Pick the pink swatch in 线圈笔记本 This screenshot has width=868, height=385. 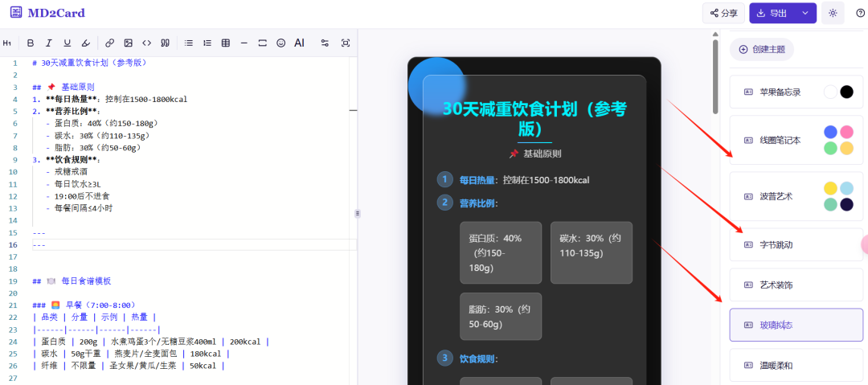[x=846, y=132]
